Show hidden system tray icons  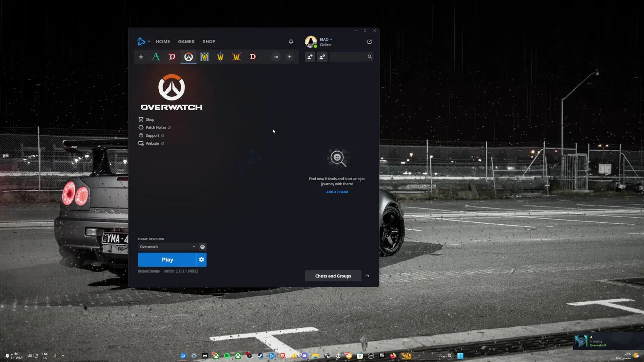pos(62,356)
